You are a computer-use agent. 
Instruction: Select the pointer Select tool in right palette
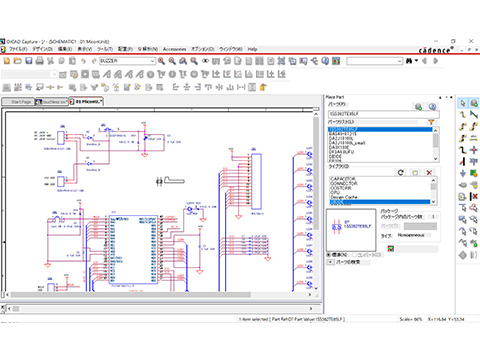(463, 103)
